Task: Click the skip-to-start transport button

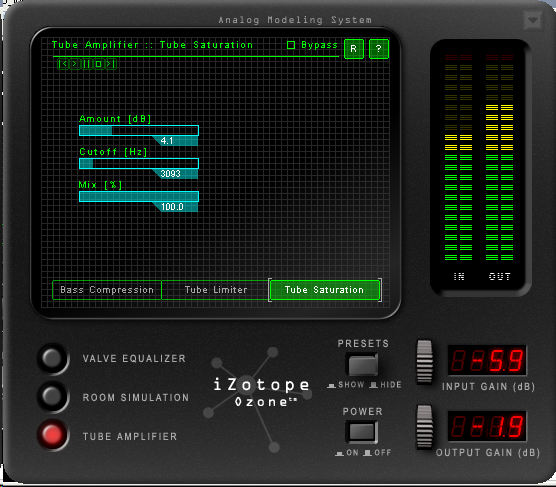Action: click(x=63, y=64)
